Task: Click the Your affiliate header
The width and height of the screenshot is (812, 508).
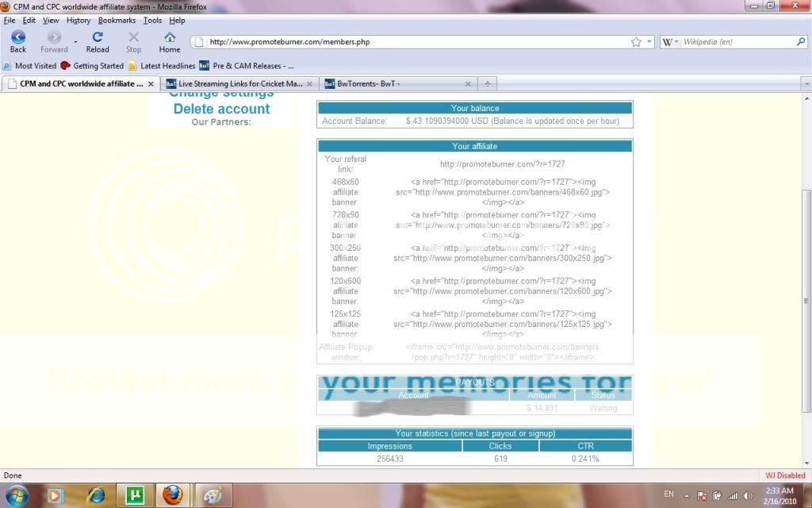Action: coord(475,146)
